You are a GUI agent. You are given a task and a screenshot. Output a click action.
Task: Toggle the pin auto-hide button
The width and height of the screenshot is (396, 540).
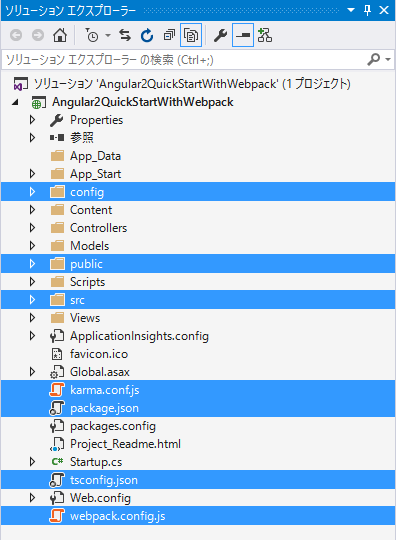tap(367, 10)
